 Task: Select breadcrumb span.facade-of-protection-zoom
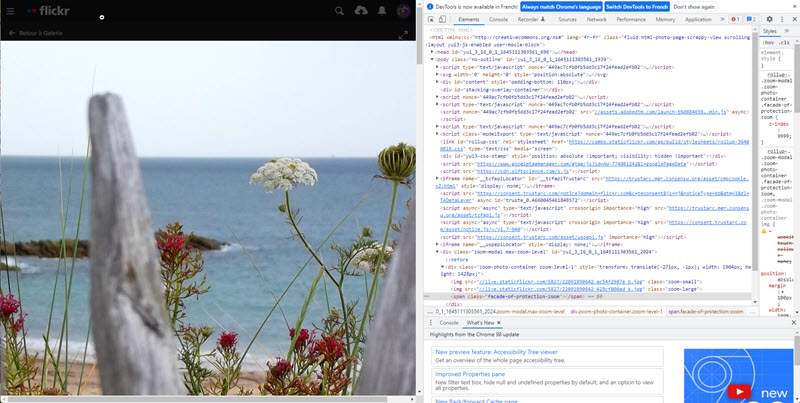pos(706,311)
